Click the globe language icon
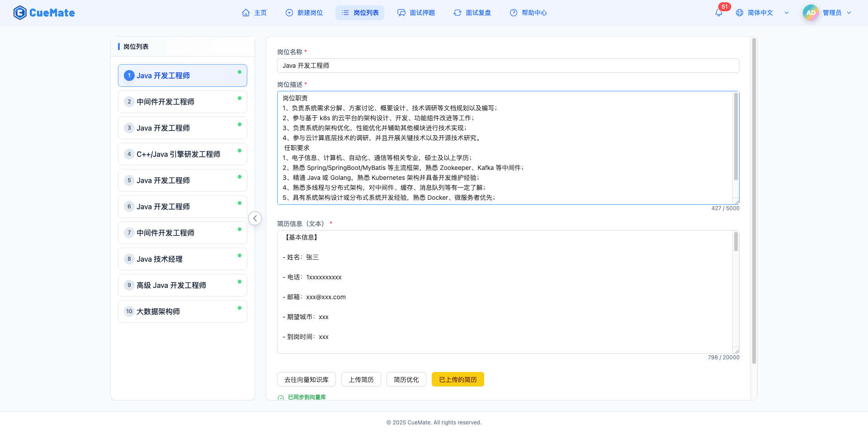This screenshot has width=868, height=433. pyautogui.click(x=740, y=13)
